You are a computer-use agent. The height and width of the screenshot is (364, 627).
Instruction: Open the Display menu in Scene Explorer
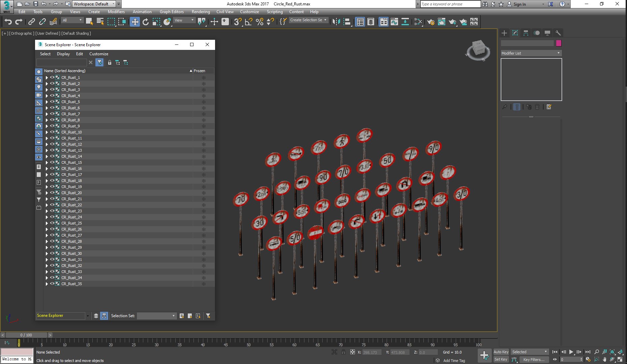click(63, 54)
